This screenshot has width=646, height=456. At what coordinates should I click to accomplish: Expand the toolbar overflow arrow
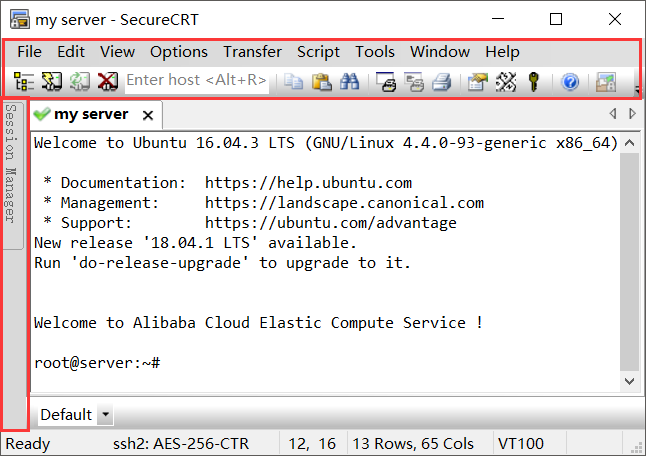pyautogui.click(x=637, y=89)
